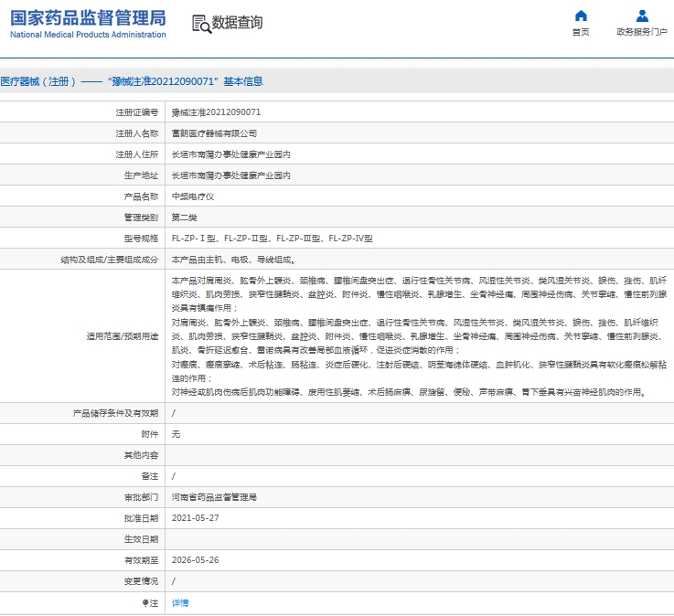Click the 生产地址 address value
Image resolution: width=674 pixels, height=616 pixels.
click(230, 175)
